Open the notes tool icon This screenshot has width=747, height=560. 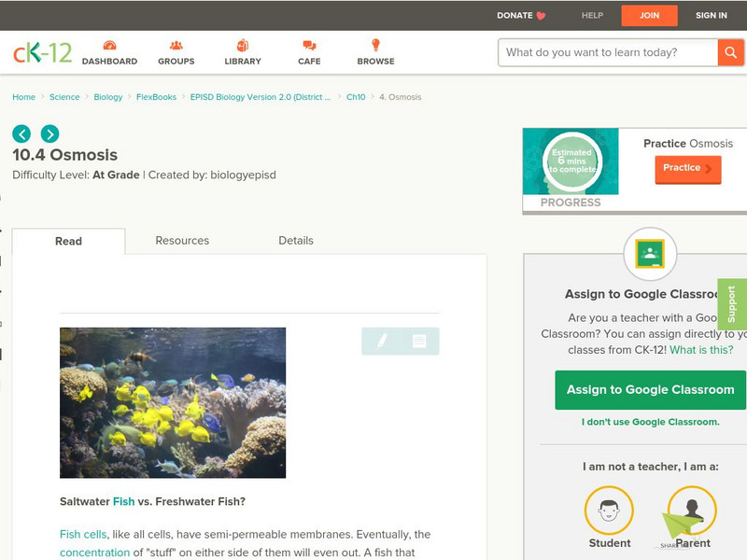(419, 341)
